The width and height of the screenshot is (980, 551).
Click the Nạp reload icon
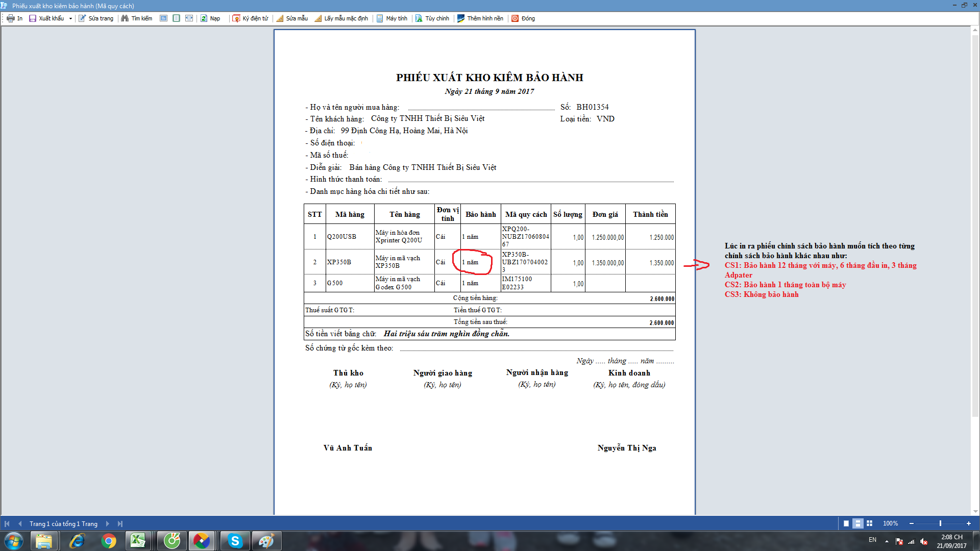204,18
